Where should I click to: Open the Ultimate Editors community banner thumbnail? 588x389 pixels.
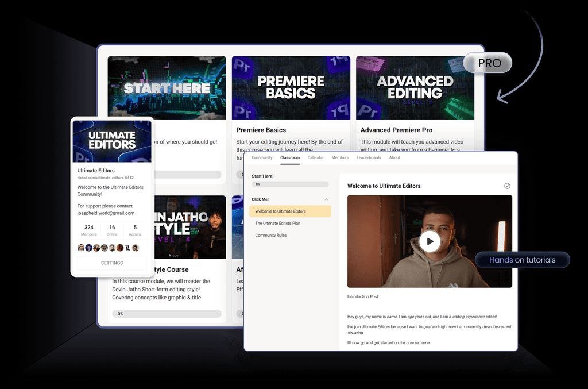(x=111, y=141)
